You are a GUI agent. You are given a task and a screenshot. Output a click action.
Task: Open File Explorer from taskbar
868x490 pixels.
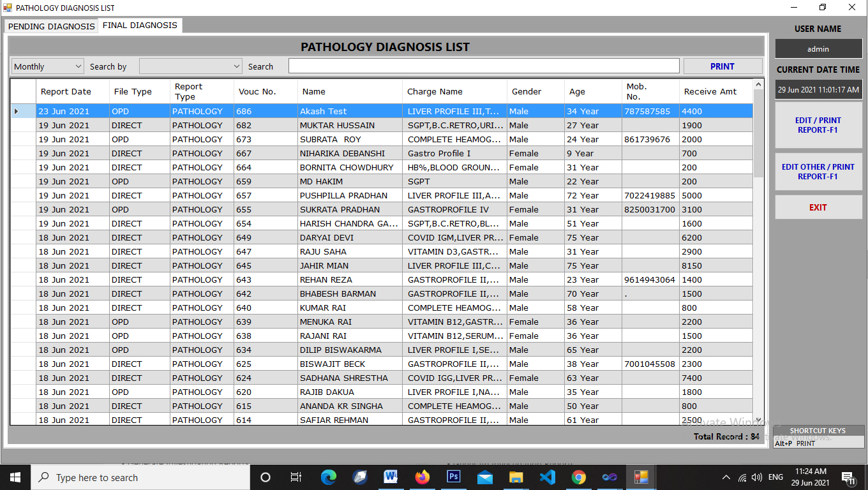tap(516, 477)
